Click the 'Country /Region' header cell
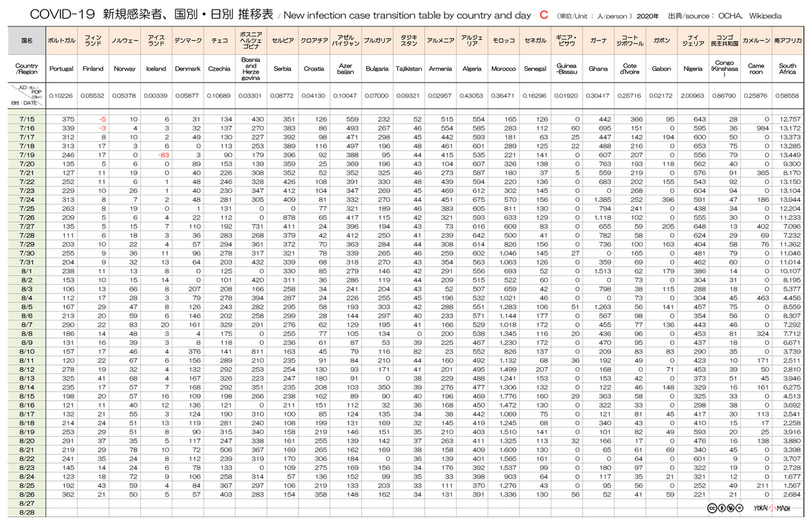 27,68
